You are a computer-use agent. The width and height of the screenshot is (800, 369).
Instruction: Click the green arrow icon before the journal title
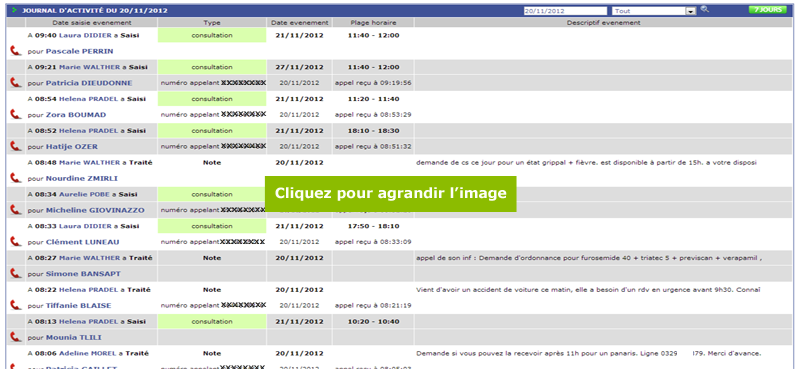point(14,10)
